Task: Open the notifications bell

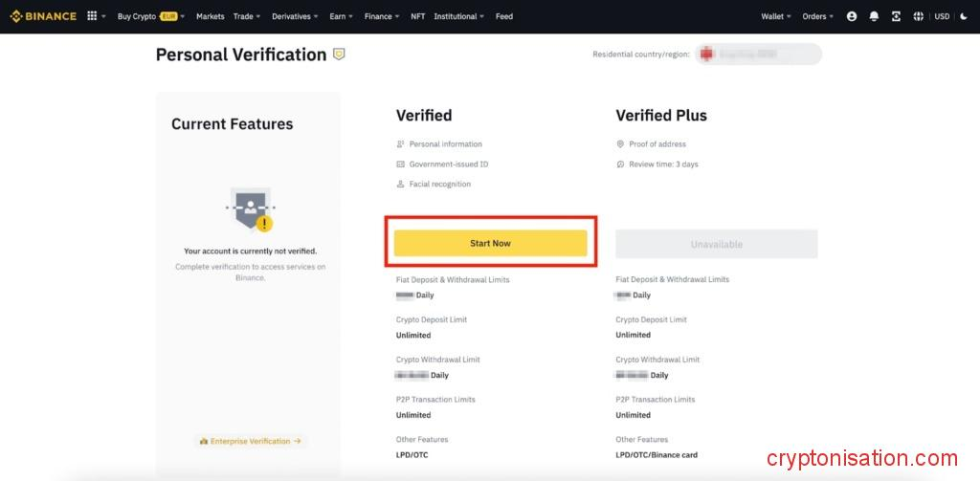Action: [x=874, y=16]
